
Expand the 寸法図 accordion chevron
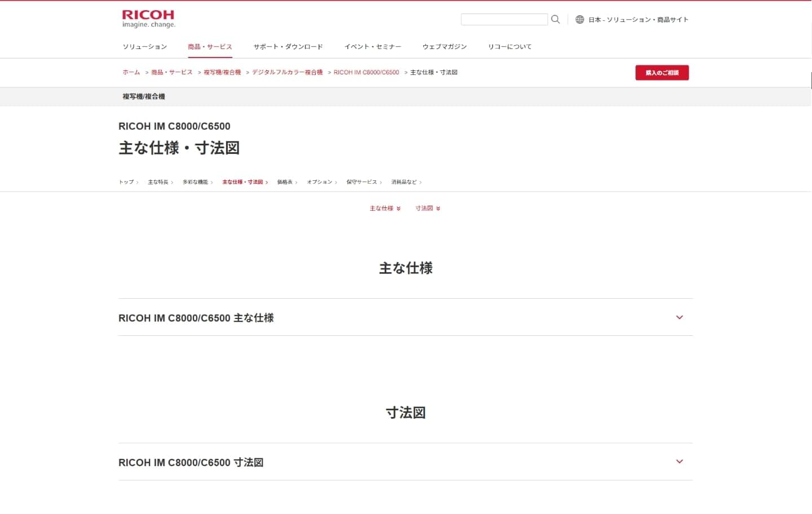679,462
